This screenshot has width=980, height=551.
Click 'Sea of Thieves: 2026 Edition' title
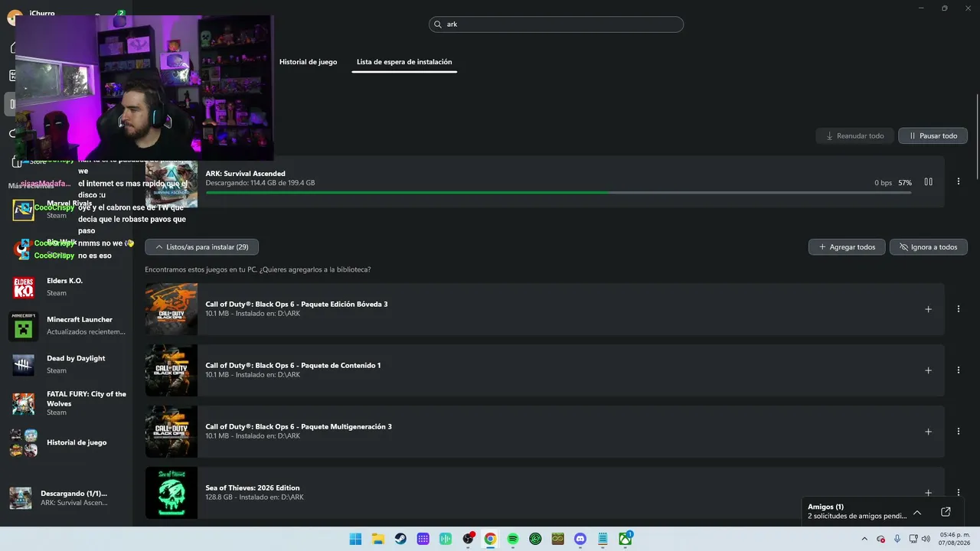[253, 487]
